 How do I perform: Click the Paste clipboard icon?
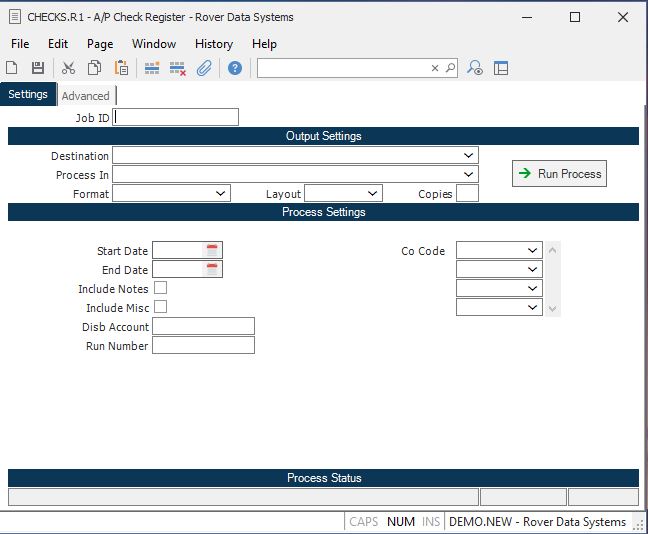pyautogui.click(x=121, y=68)
